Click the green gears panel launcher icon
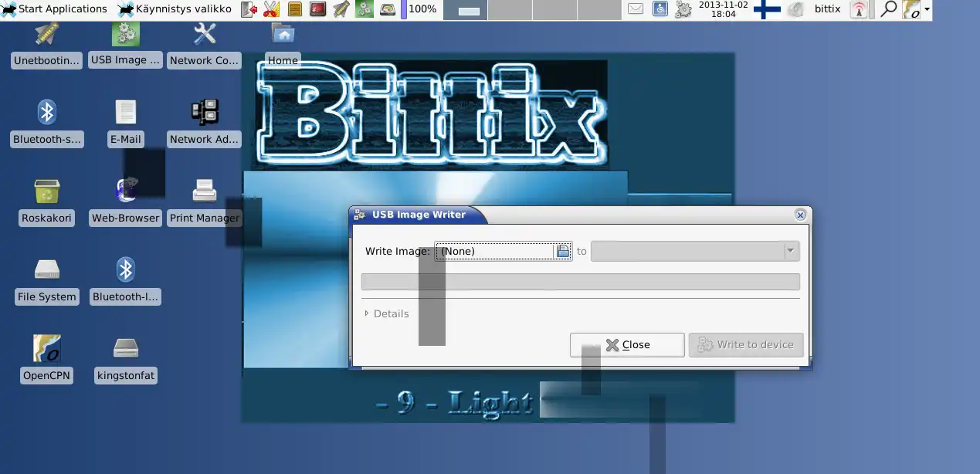 coord(364,9)
